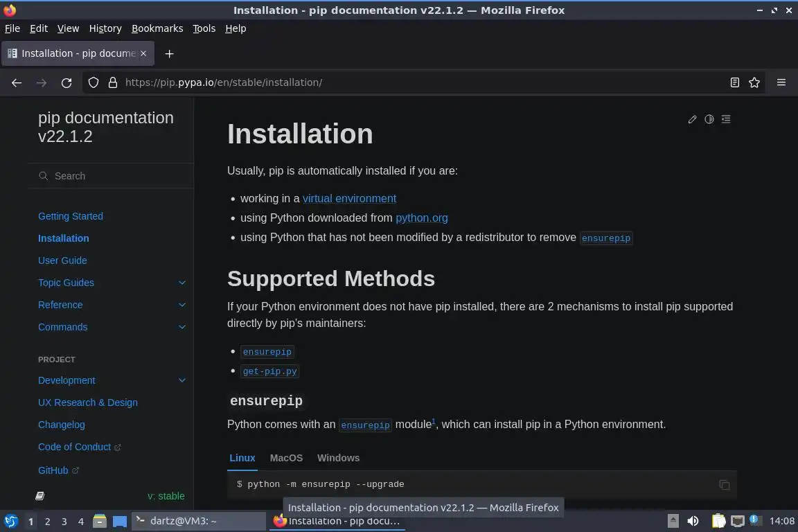Open a new browser tab
The width and height of the screenshot is (798, 532).
point(170,53)
